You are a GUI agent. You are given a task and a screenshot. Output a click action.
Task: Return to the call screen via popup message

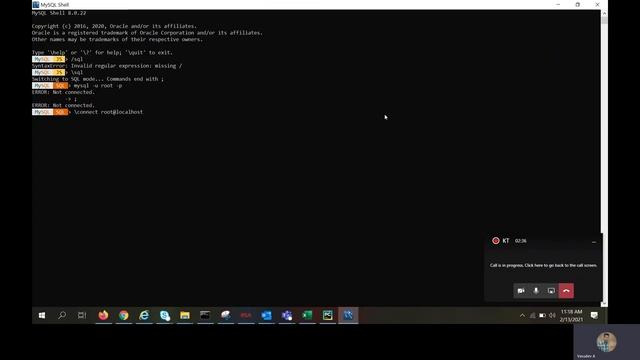point(543,265)
